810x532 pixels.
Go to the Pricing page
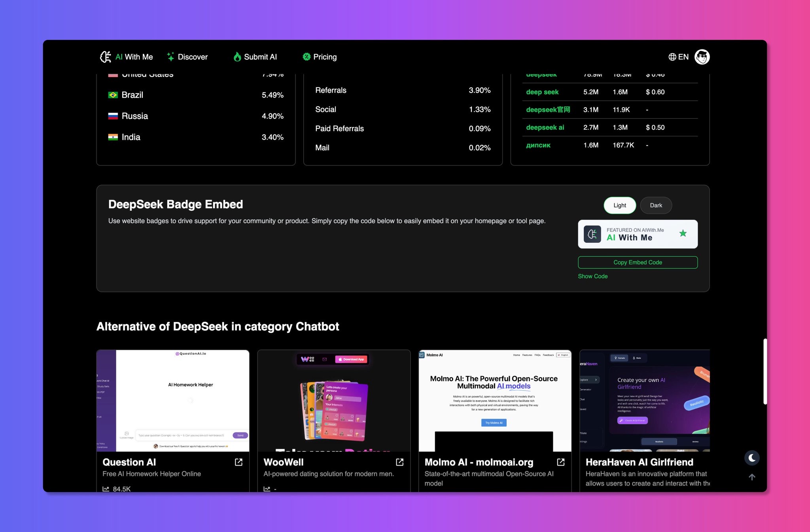click(324, 57)
